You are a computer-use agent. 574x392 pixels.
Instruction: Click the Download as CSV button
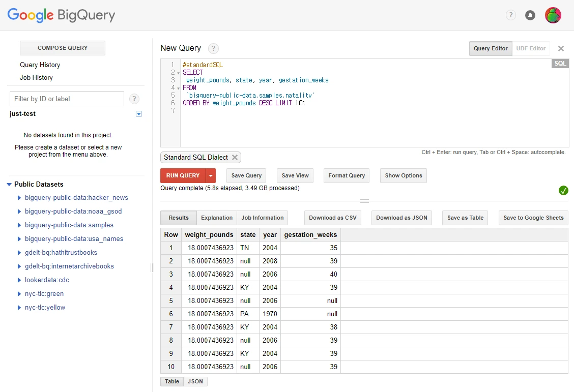point(333,218)
